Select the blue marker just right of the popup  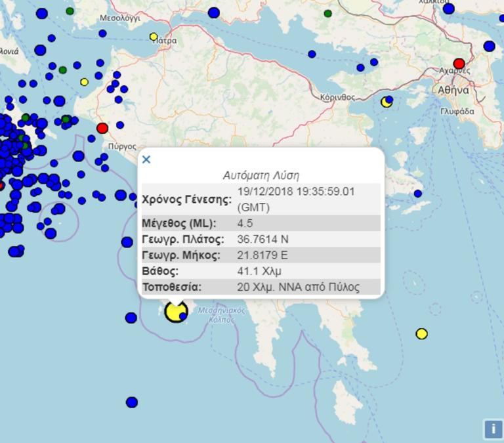coord(417,194)
